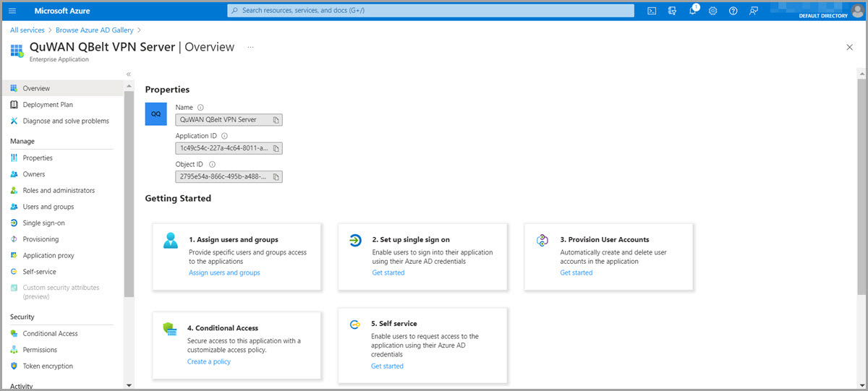The height and width of the screenshot is (391, 868).
Task: Click Get started under Provision User Accounts
Action: click(576, 272)
